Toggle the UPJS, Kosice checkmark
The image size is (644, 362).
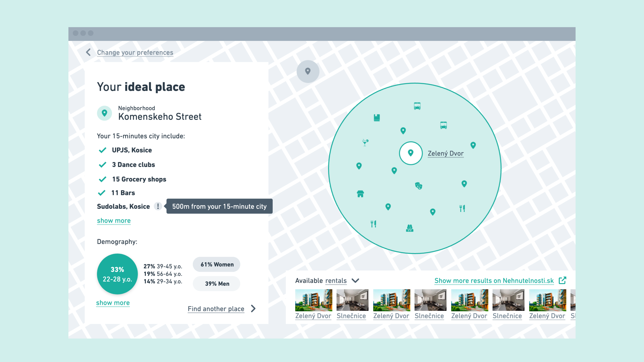(x=102, y=150)
